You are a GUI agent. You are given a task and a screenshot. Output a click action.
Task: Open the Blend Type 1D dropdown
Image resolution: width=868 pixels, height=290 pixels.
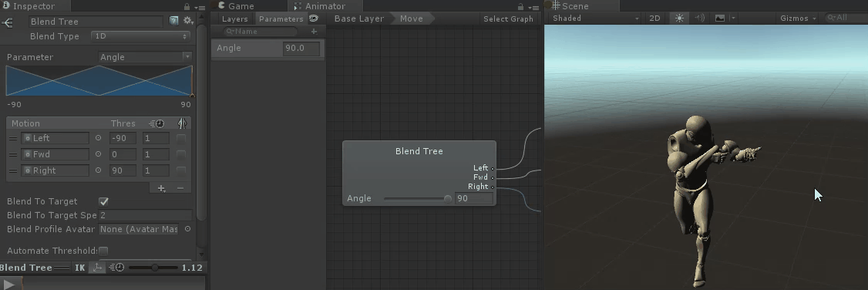tap(141, 36)
